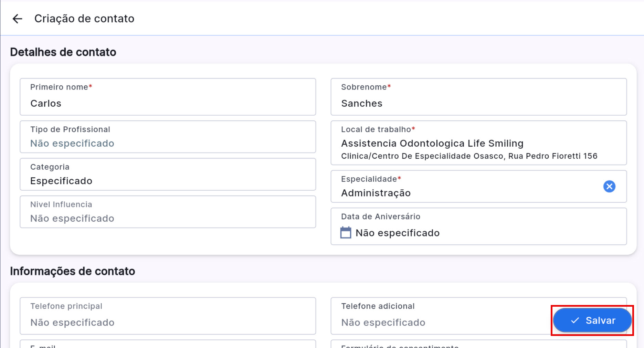The height and width of the screenshot is (348, 644).
Task: Select the Formulário de consentimento field
Action: point(478,345)
